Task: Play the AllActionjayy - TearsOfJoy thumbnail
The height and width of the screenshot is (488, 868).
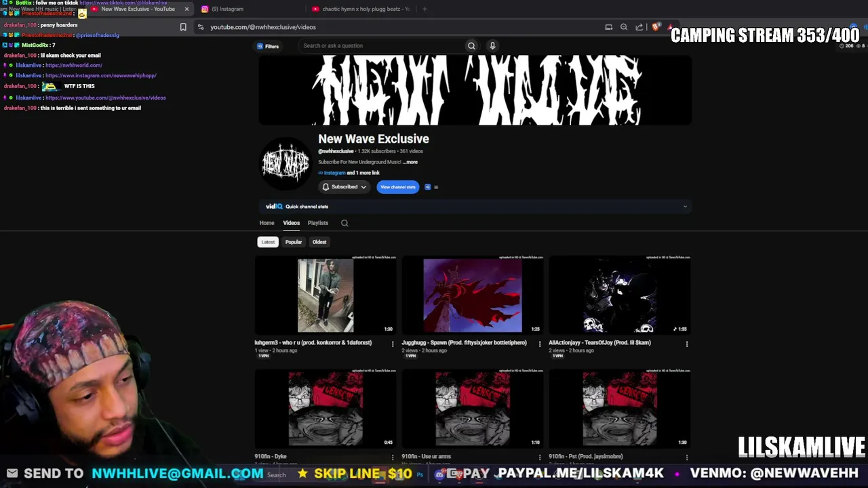Action: (x=620, y=296)
